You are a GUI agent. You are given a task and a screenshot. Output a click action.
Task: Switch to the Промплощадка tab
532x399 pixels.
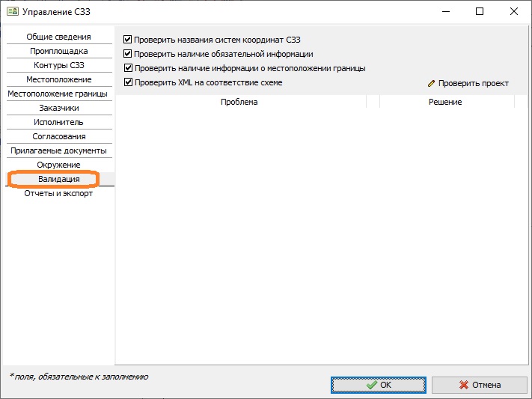pos(58,51)
